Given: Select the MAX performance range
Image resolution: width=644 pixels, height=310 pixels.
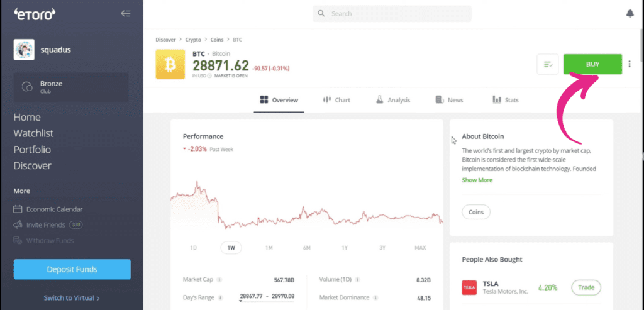Looking at the screenshot, I should tap(420, 248).
